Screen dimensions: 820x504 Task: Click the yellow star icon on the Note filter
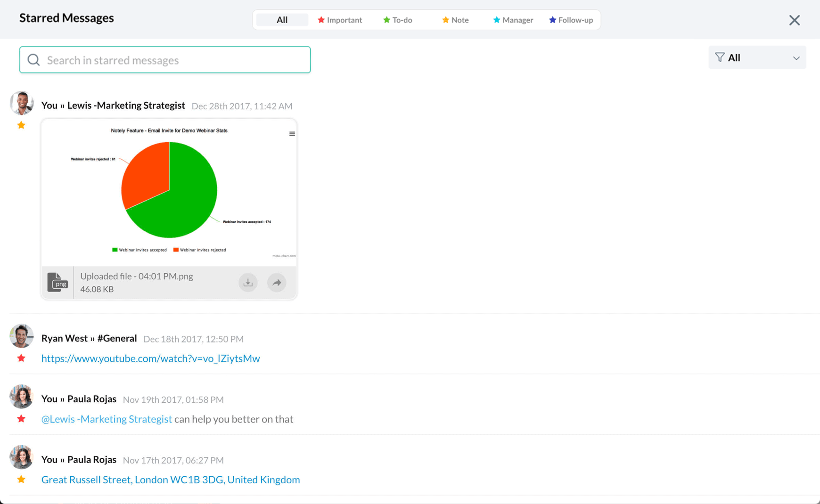pos(445,20)
